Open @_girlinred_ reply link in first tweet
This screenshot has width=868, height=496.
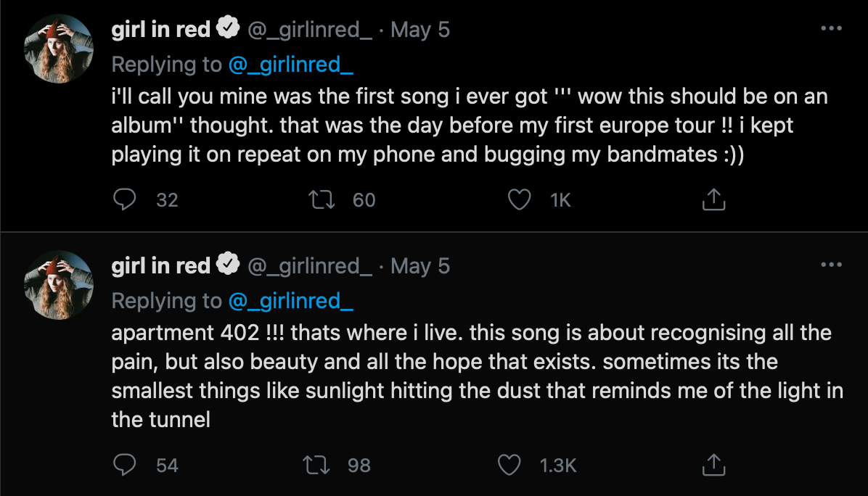[290, 65]
